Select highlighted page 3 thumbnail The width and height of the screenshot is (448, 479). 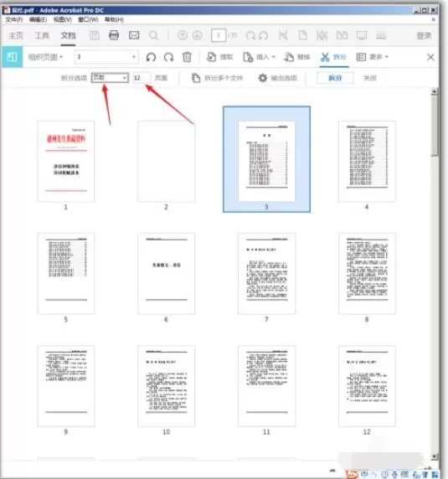(266, 159)
